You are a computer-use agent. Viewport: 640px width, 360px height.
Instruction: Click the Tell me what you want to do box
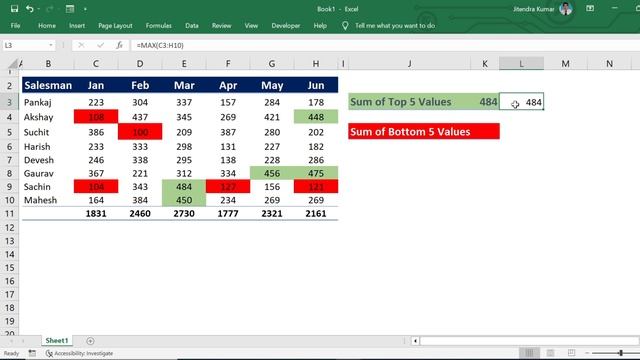click(x=395, y=25)
